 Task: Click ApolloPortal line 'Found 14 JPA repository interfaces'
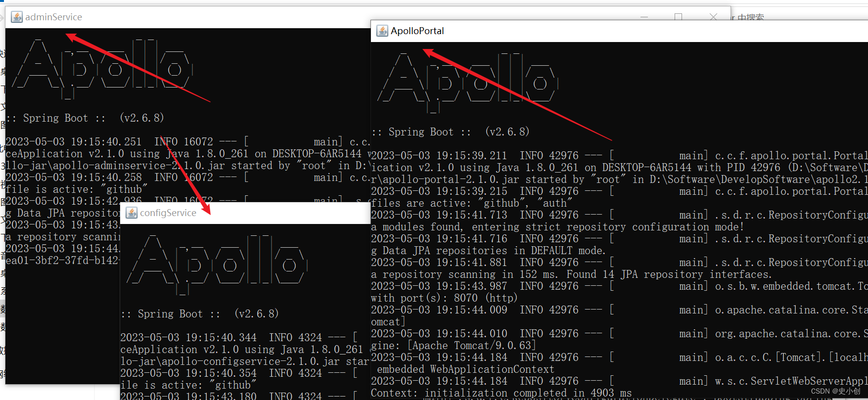669,274
